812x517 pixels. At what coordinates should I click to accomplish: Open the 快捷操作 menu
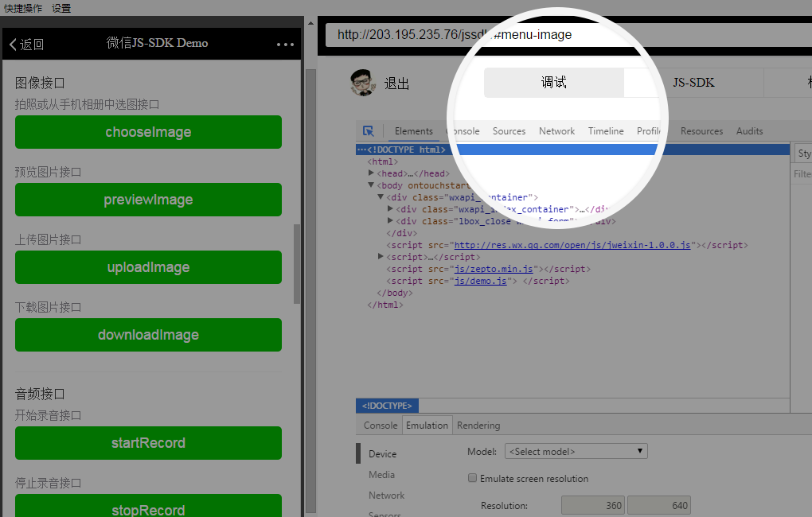click(23, 8)
